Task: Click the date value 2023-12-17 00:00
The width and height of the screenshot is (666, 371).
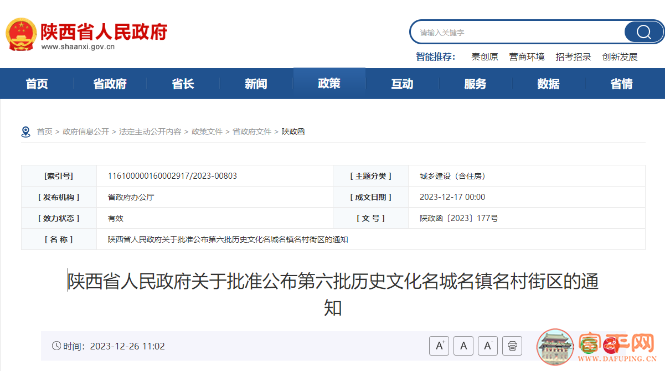Action: click(x=452, y=197)
